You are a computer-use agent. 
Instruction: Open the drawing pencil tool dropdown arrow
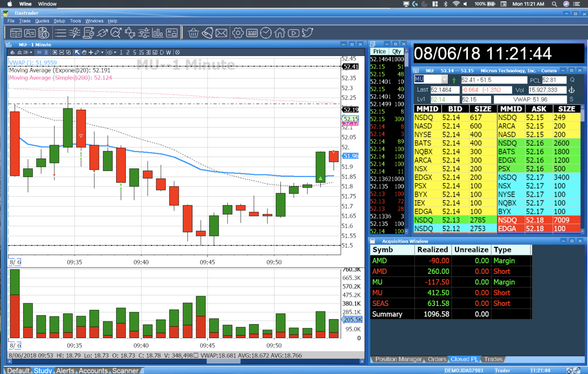(x=102, y=52)
